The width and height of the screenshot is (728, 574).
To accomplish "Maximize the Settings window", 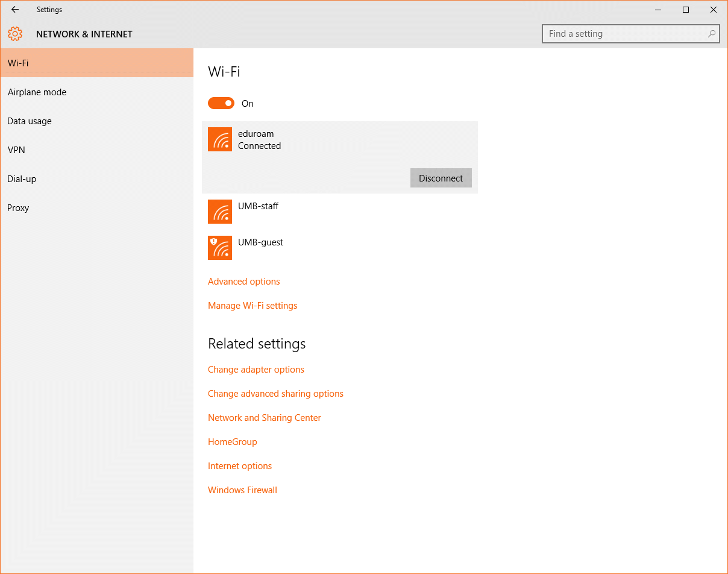I will click(x=686, y=10).
